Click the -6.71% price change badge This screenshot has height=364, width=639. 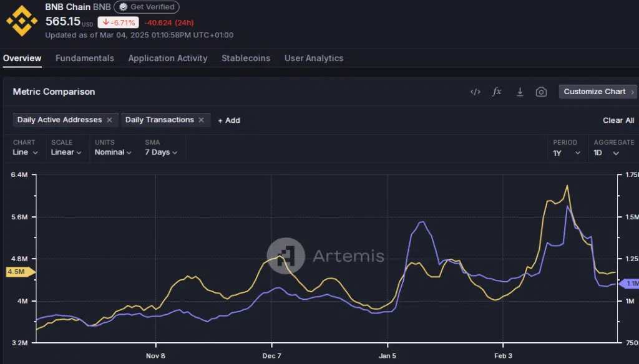tap(118, 22)
